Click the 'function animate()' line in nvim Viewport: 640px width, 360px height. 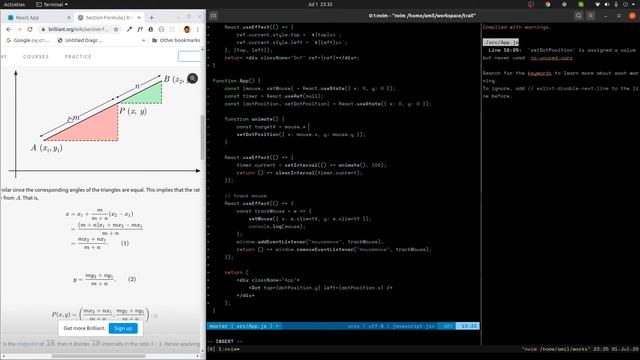click(254, 119)
